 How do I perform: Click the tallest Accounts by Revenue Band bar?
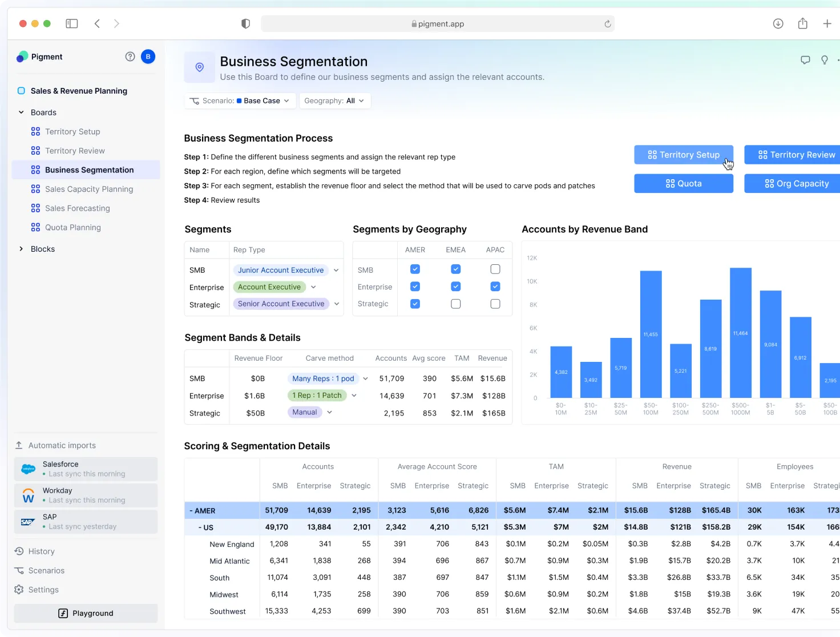point(740,331)
